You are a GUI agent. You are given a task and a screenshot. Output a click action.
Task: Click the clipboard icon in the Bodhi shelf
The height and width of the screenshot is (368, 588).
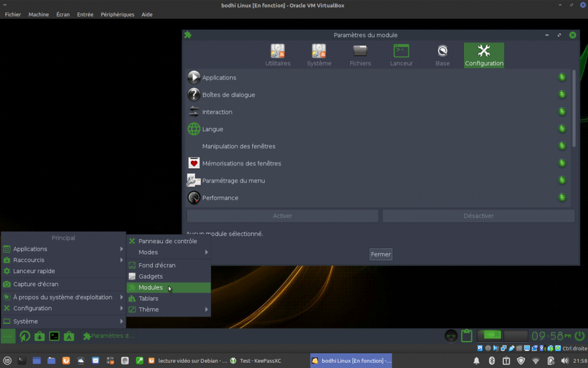tap(467, 336)
